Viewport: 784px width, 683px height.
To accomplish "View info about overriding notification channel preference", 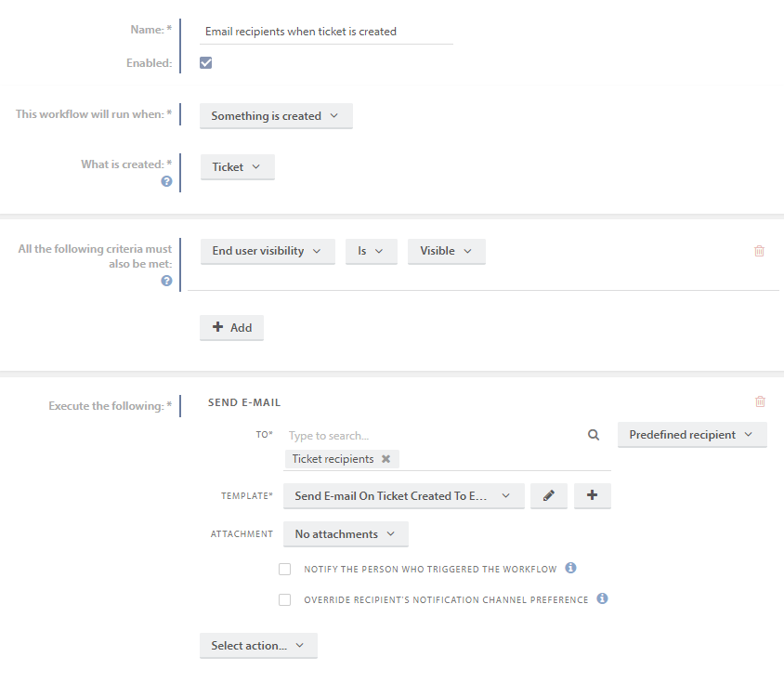I will 602,599.
